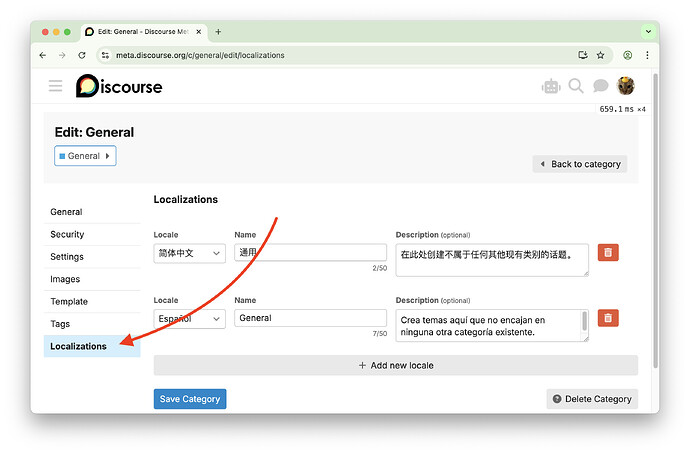
Task: Go forward in browser history
Action: coord(62,55)
